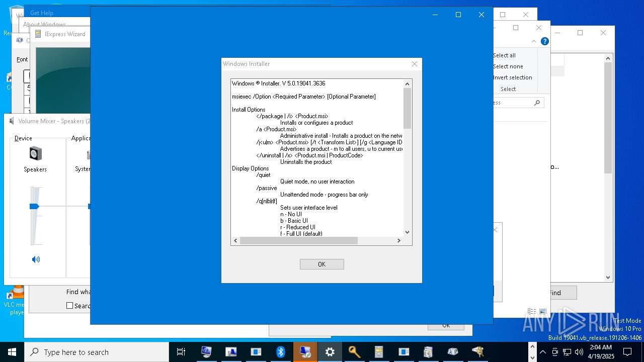The width and height of the screenshot is (644, 362).
Task: Close the Windows Installer help dialog
Action: coord(415,64)
